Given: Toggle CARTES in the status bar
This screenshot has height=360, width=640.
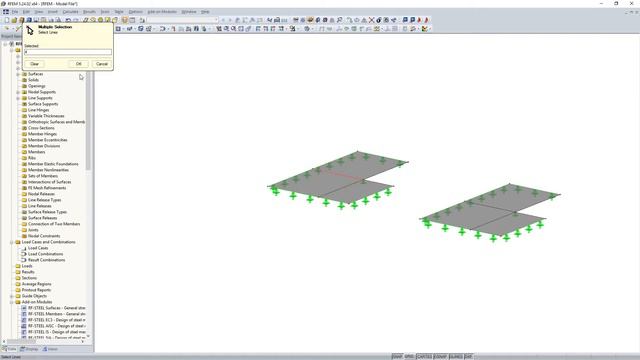Looking at the screenshot, I should 424,356.
